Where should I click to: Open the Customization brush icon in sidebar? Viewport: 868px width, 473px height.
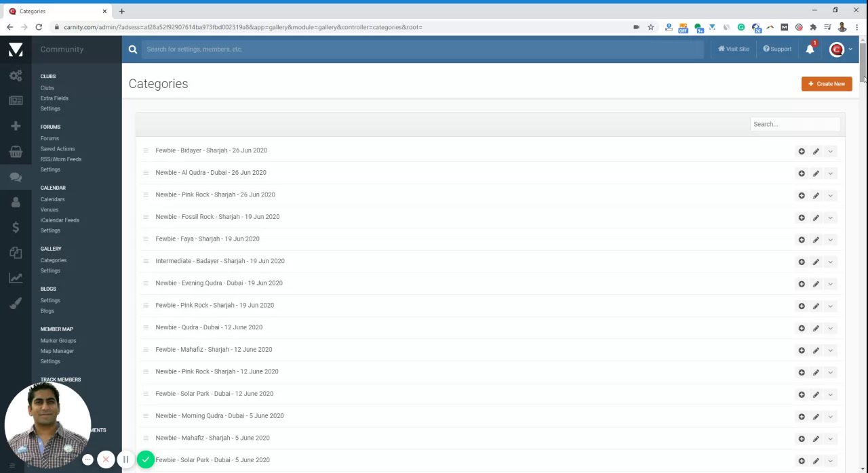point(16,303)
